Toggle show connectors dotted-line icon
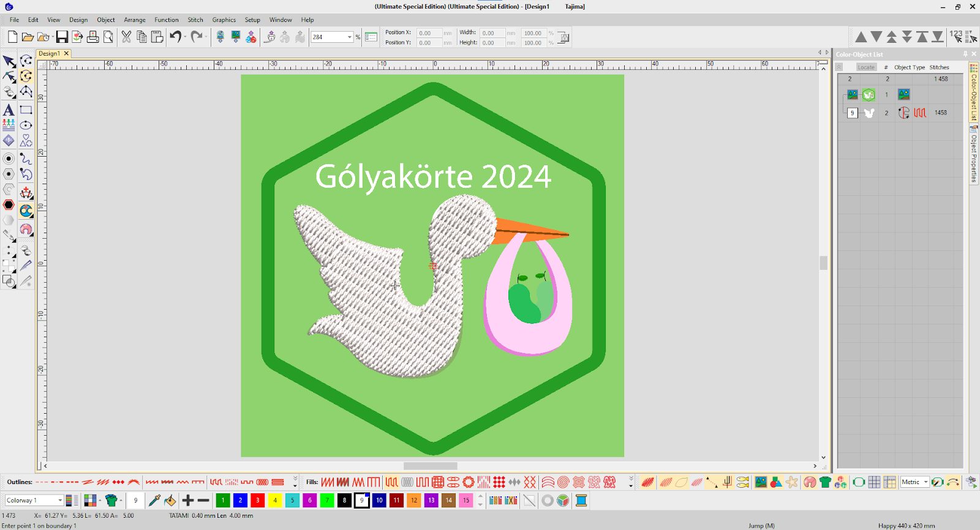The width and height of the screenshot is (980, 530). coord(711,482)
